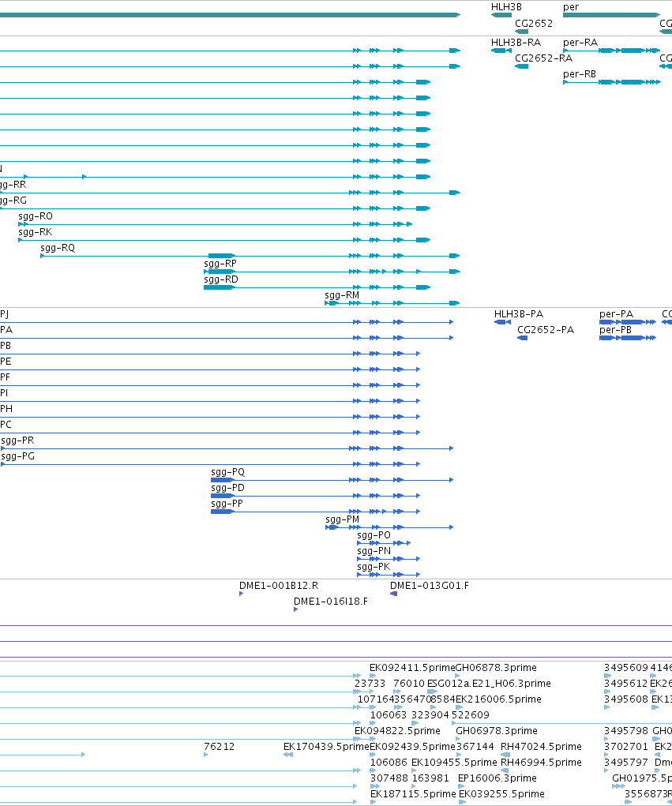Select EST label EK094822.5prime
Image resolution: width=672 pixels, height=806 pixels.
click(x=397, y=731)
